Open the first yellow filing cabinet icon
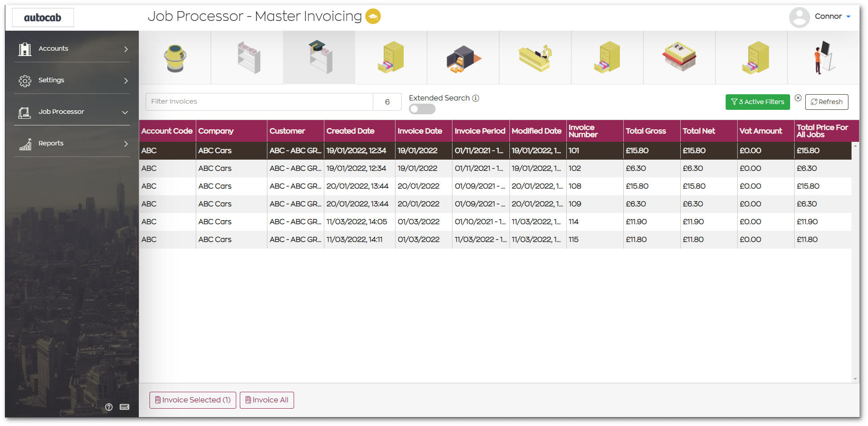868x426 pixels. pos(391,57)
